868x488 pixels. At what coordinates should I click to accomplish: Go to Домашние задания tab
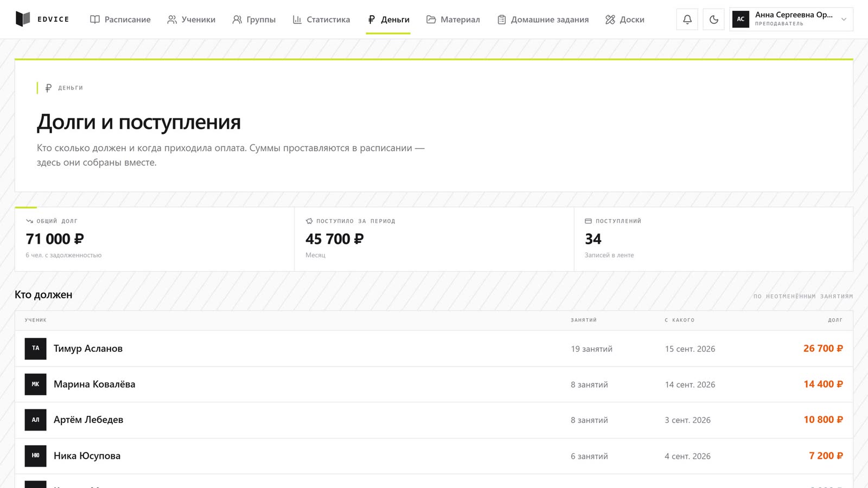[x=542, y=20]
